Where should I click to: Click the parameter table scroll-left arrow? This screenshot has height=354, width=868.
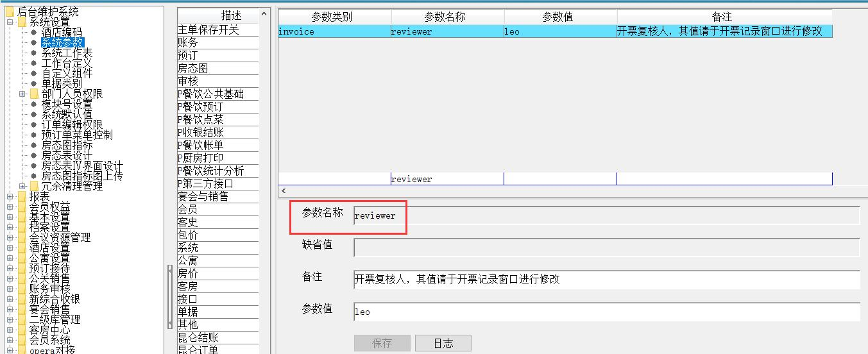(284, 191)
